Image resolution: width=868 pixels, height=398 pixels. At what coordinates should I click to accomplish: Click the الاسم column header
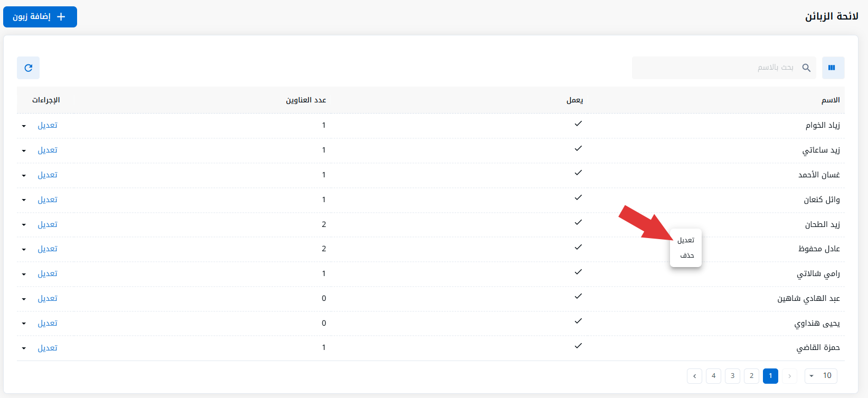tap(831, 100)
